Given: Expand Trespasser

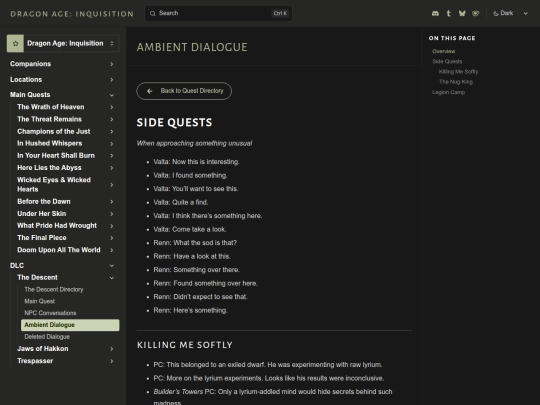Looking at the screenshot, I should pos(65,361).
